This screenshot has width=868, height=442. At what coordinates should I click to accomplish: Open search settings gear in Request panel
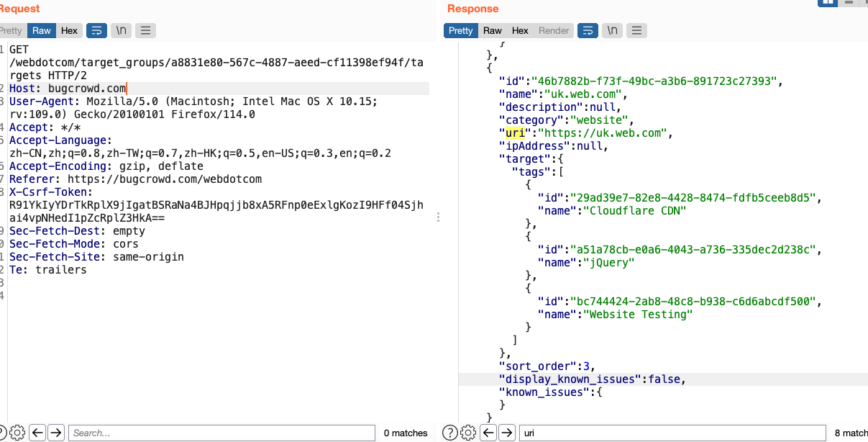17,433
